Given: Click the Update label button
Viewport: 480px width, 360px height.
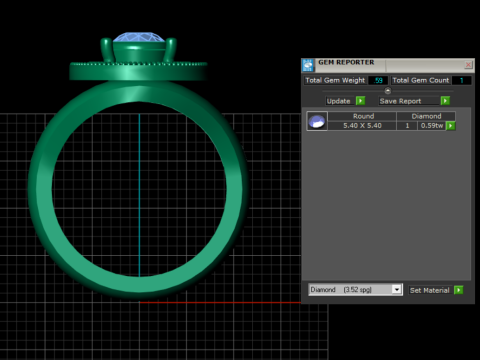Looking at the screenshot, I should coord(340,101).
